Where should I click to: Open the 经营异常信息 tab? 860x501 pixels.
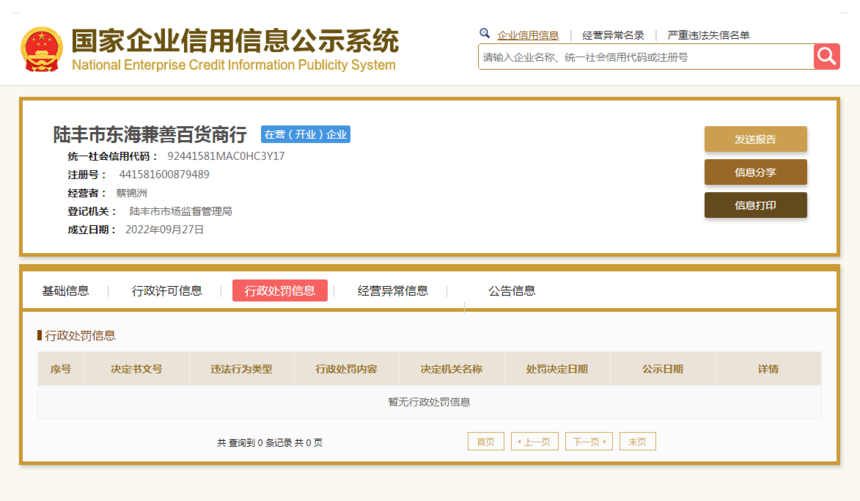(393, 291)
